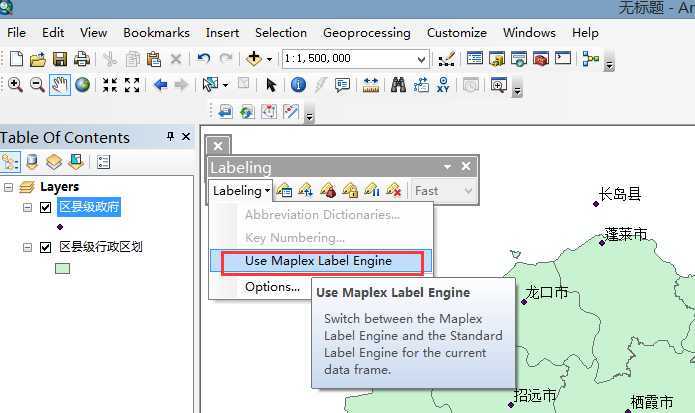Open the Find binoculars tool
Screen dimensions: 695x413
coord(398,85)
